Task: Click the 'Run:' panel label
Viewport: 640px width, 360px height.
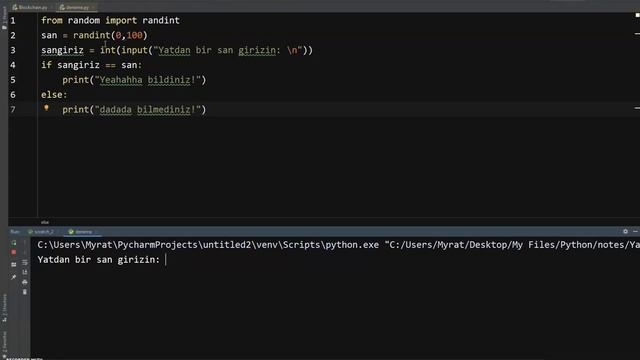Action: [15, 232]
